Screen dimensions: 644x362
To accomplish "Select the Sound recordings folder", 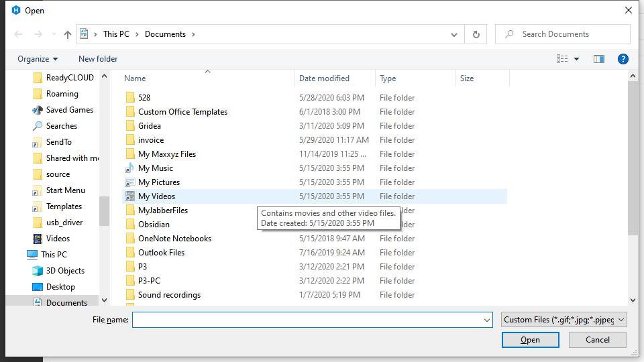I will (x=163, y=295).
